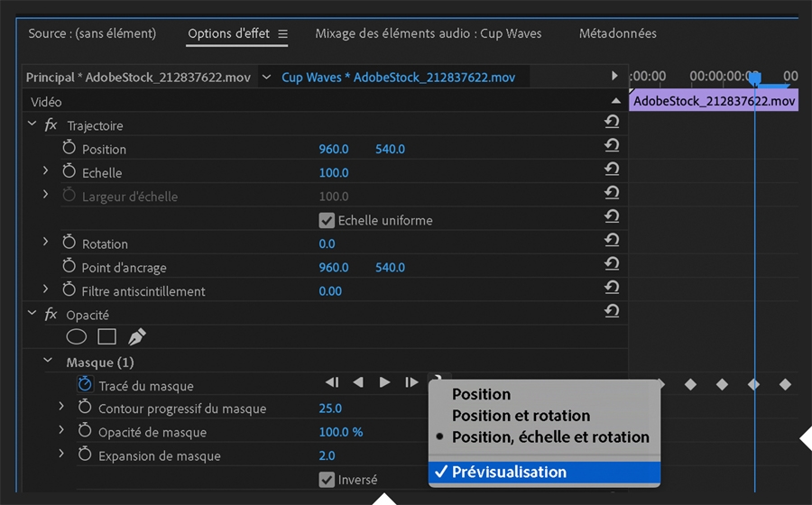The height and width of the screenshot is (505, 812).
Task: Expand the Contour progressif du masque property
Action: tap(62, 408)
